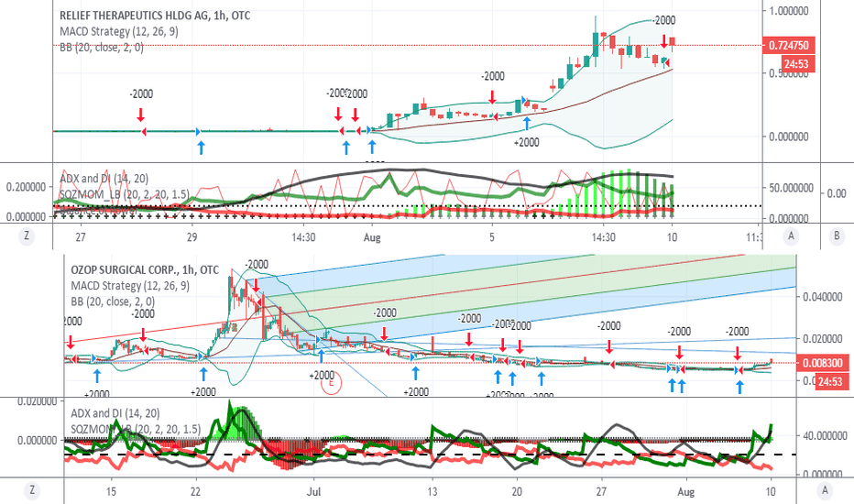Click the 0.040000 price axis label
The width and height of the screenshot is (854, 504).
[x=822, y=297]
